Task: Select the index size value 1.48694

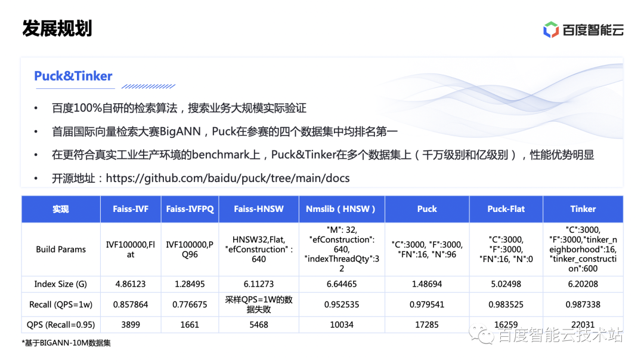Action: tap(427, 284)
